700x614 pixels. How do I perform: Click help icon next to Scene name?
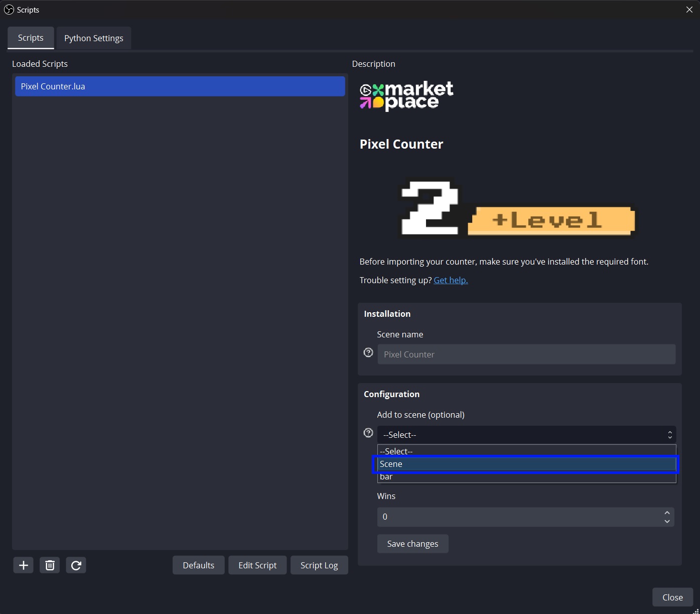click(368, 352)
